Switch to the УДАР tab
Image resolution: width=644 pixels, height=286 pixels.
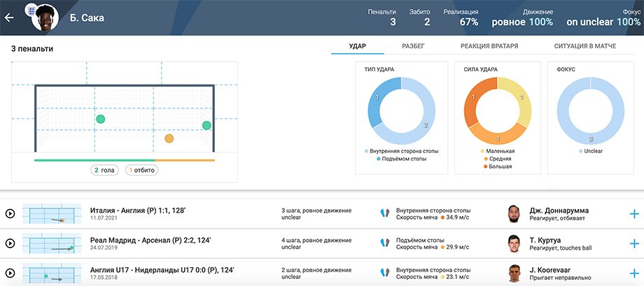click(357, 46)
